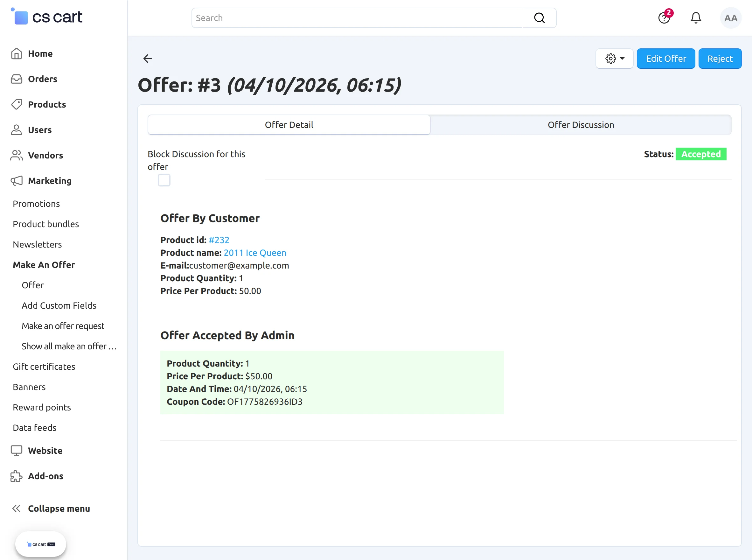Click the Collapse menu double-chevron icon

16,508
